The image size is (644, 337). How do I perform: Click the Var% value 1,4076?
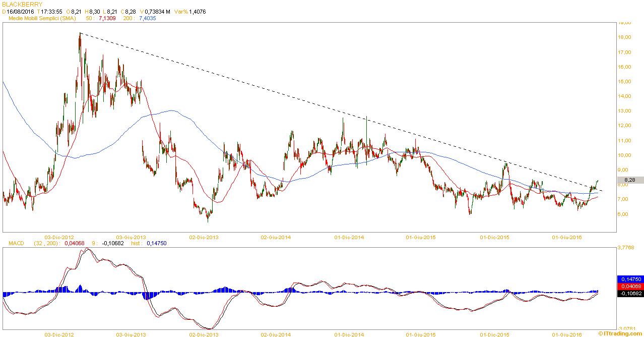click(197, 11)
